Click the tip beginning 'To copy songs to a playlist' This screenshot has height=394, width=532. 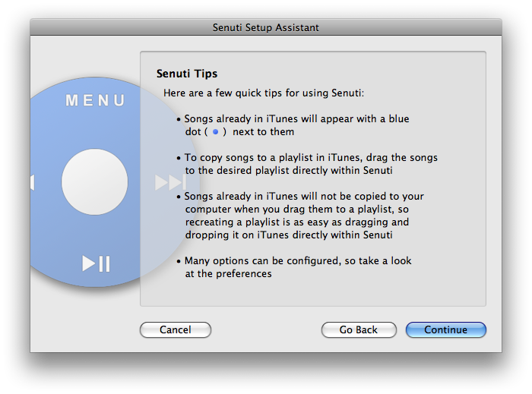(310, 163)
